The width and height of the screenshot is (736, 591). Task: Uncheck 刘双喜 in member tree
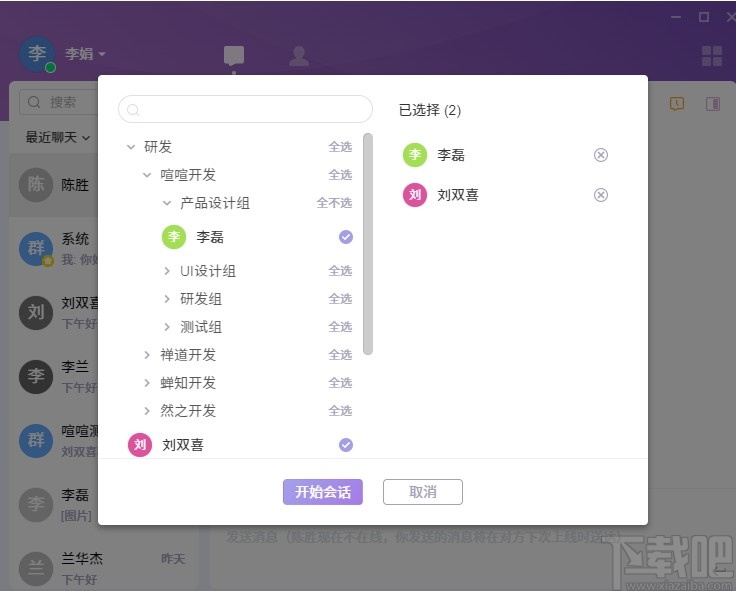pos(346,445)
